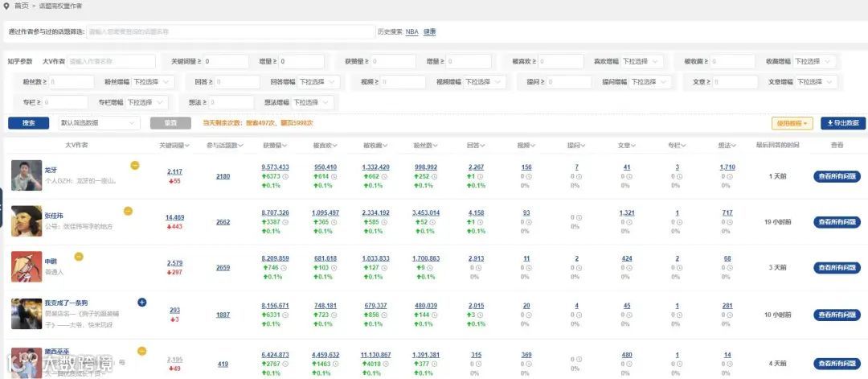Click the avatar in the 普通人 row

tap(27, 266)
